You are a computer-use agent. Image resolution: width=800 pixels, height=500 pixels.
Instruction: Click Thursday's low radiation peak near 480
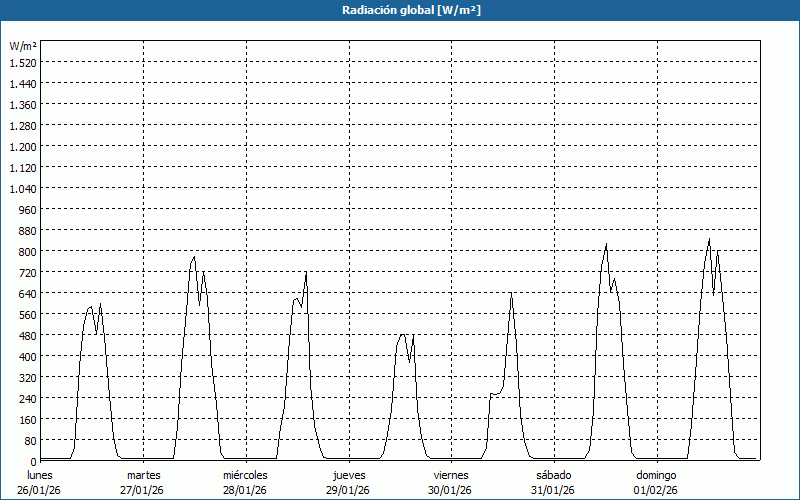pyautogui.click(x=403, y=335)
